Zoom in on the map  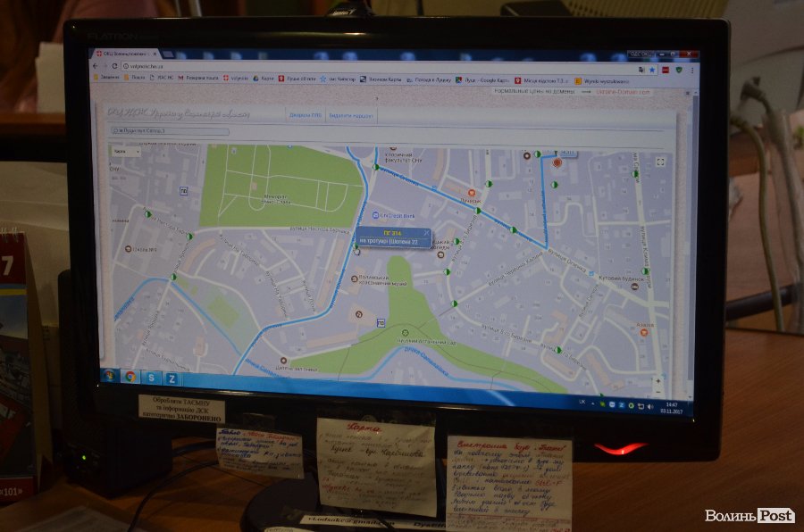click(x=658, y=381)
